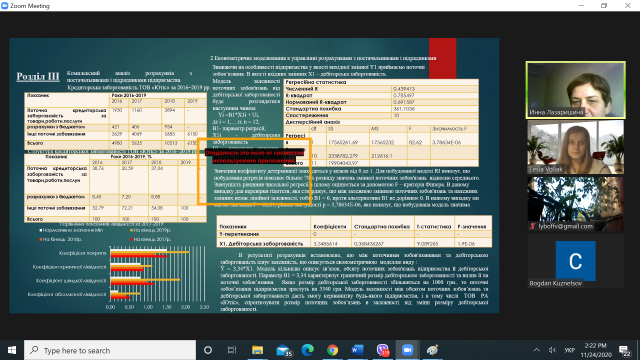Image resolution: width=640 pixels, height=360 pixels.
Task: Toggle the system volume speaker icon
Action: [x=552, y=350]
